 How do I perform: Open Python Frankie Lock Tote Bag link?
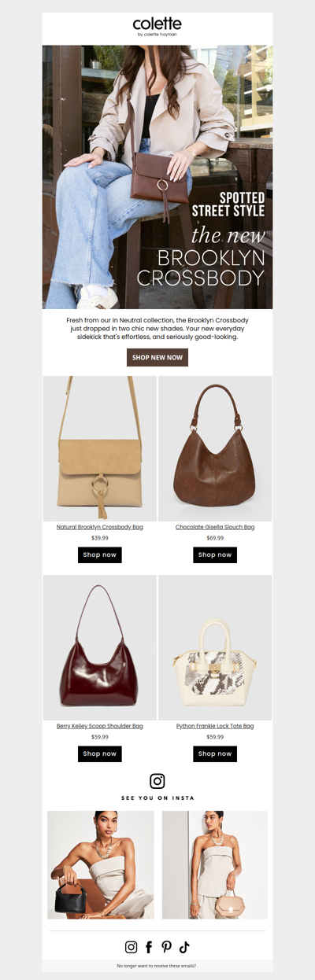pos(215,726)
